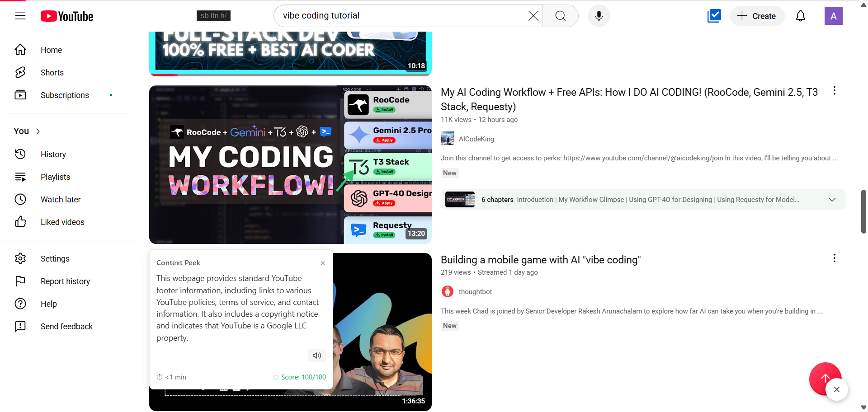This screenshot has width=868, height=412.
Task: Click the AICodeKing video description snippet
Action: click(x=639, y=158)
